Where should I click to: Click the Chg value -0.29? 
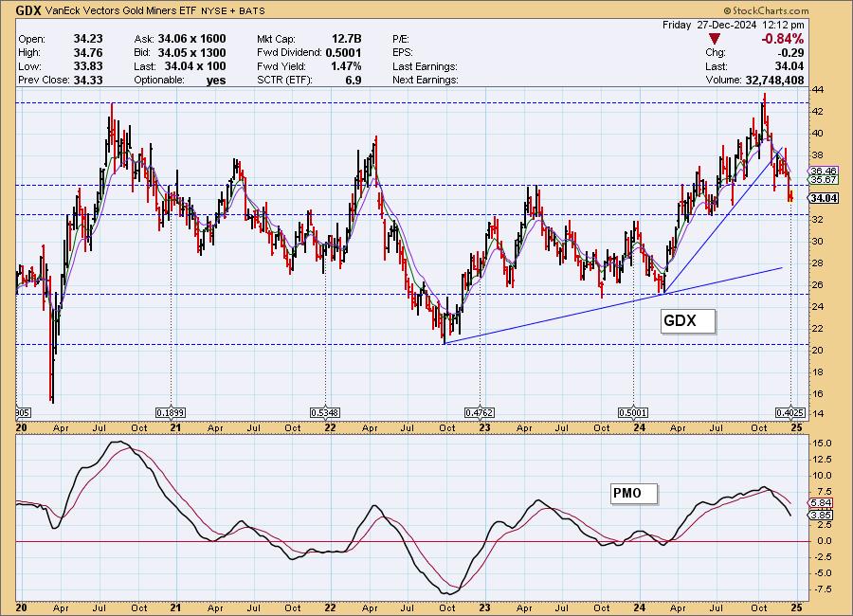click(789, 52)
